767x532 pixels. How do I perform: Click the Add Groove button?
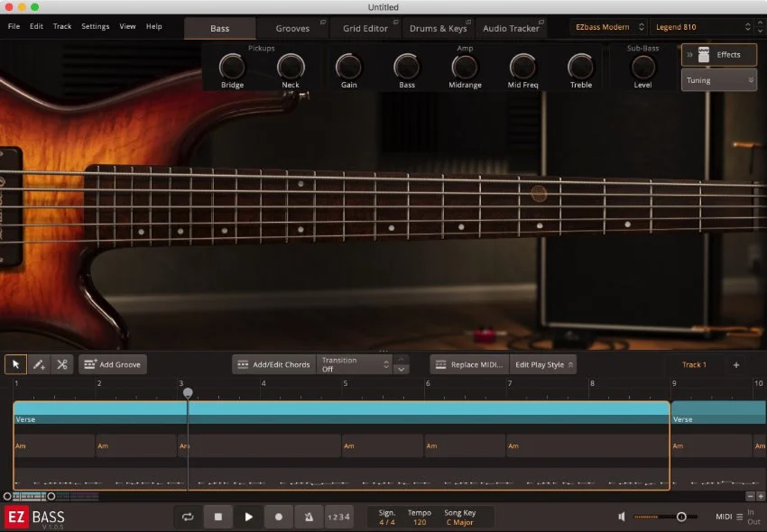pyautogui.click(x=113, y=364)
